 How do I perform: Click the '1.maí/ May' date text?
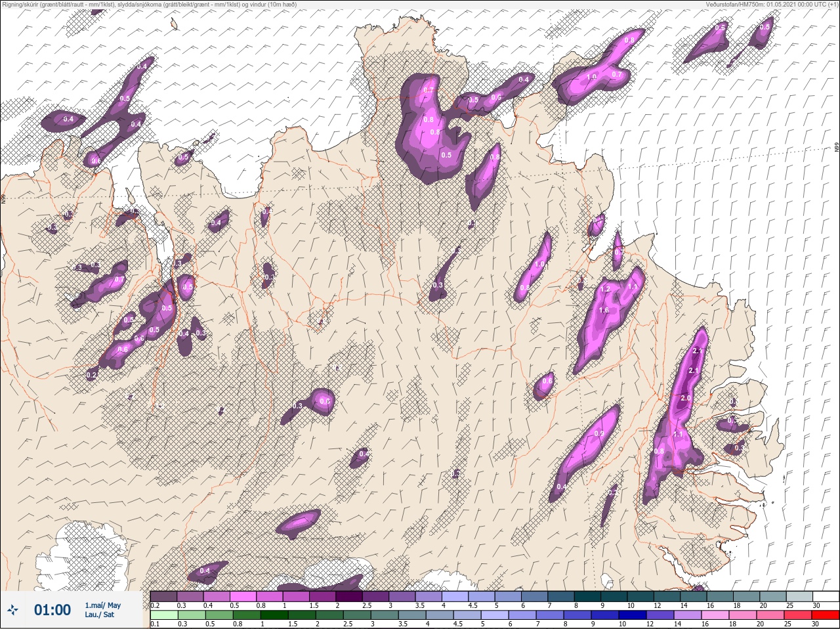[102, 605]
